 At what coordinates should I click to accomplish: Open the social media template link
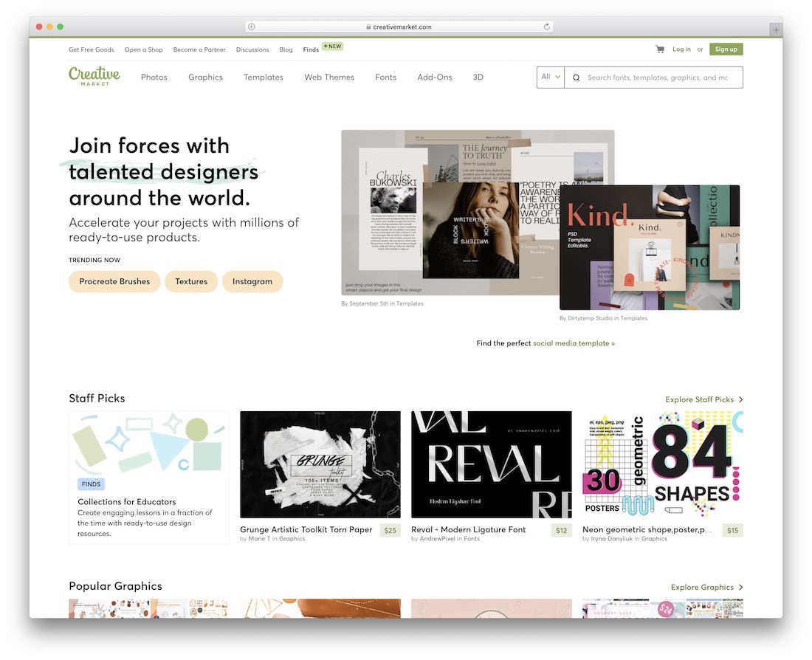click(574, 343)
